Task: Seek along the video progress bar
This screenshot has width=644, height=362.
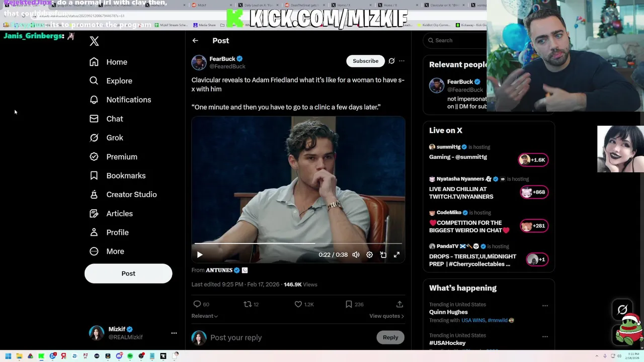Action: [x=298, y=243]
